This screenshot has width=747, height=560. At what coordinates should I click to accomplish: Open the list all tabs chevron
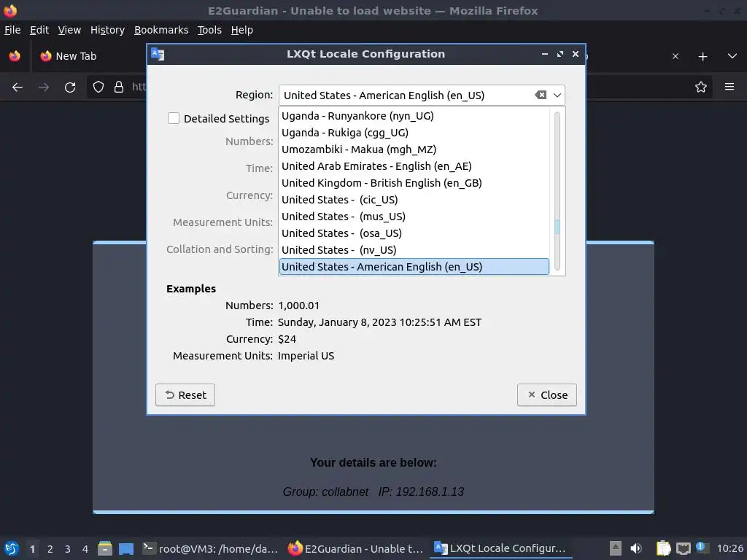(x=732, y=56)
